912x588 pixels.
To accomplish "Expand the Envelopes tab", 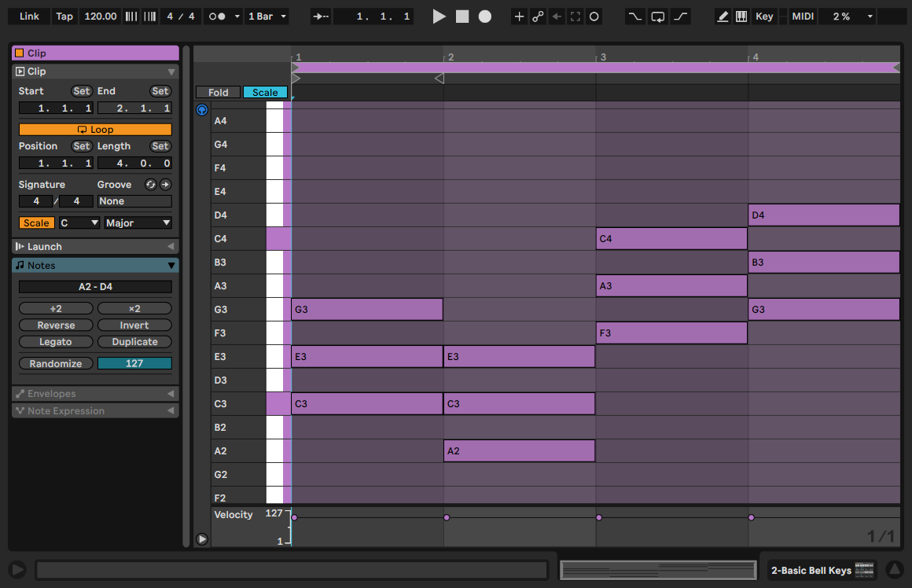I will pyautogui.click(x=95, y=394).
